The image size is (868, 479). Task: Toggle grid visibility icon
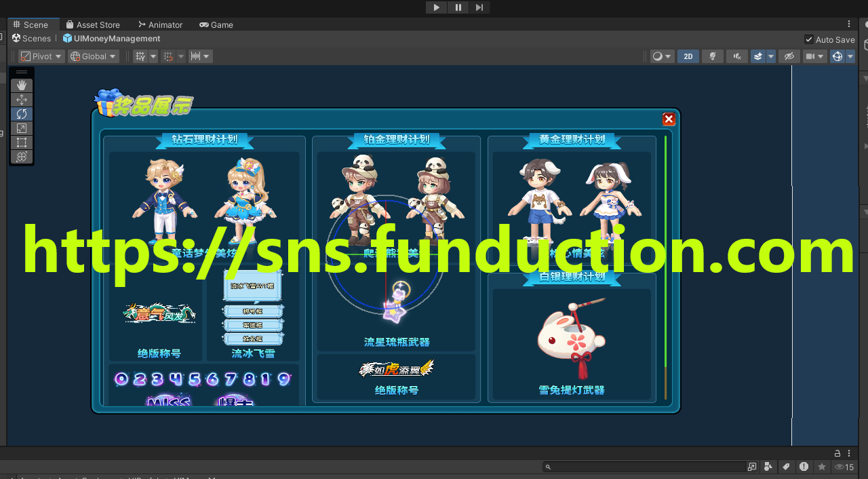[x=140, y=56]
